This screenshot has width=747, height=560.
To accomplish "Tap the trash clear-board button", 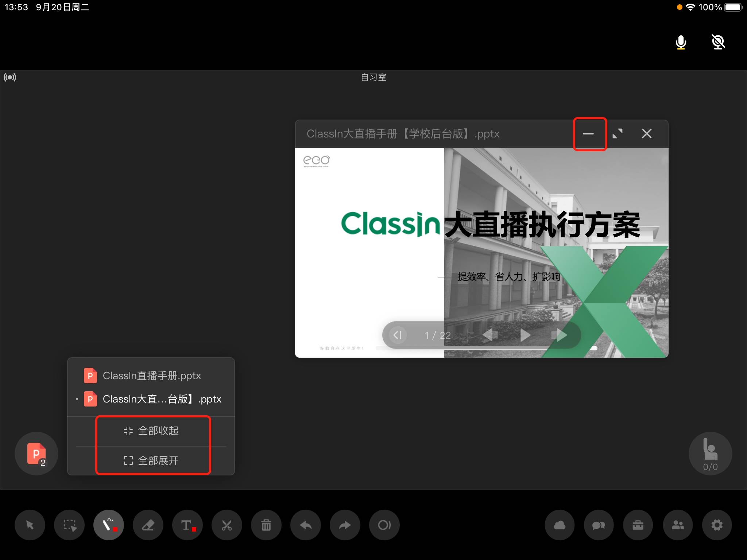I will pos(266,525).
